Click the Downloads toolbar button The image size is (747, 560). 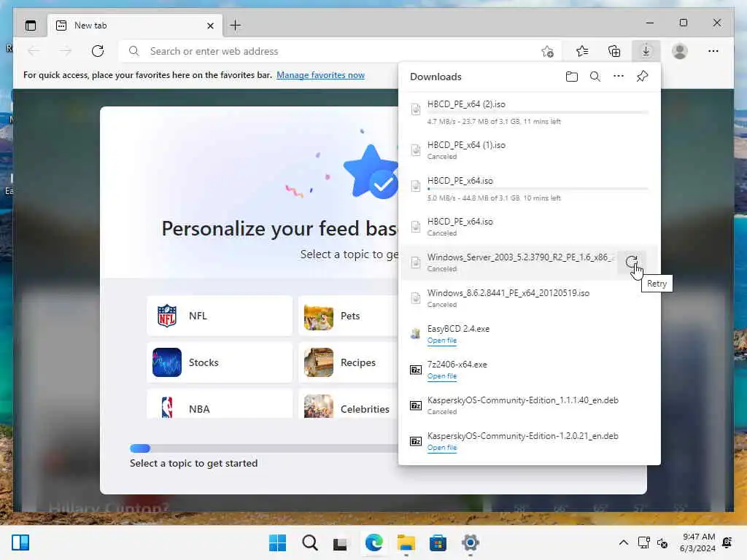pos(646,51)
